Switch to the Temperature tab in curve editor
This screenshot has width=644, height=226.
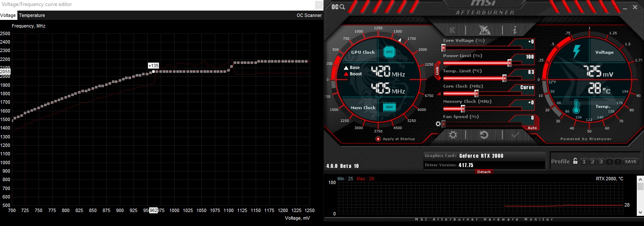coord(32,15)
